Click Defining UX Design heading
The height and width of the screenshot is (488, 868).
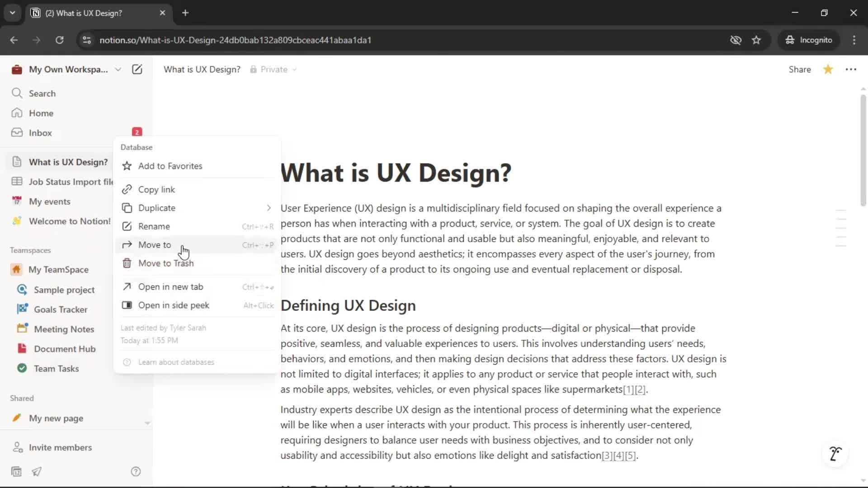pos(348,305)
